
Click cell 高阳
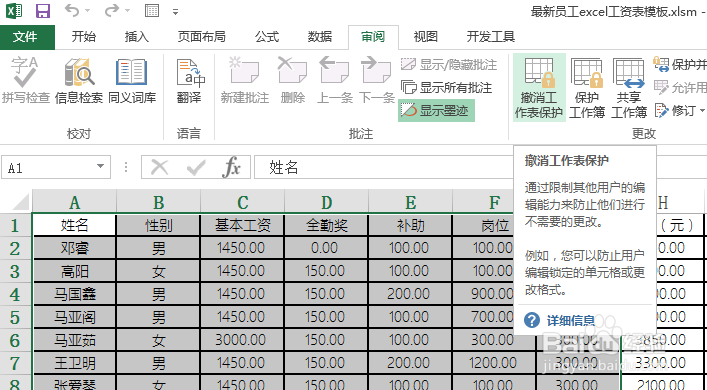pos(74,271)
